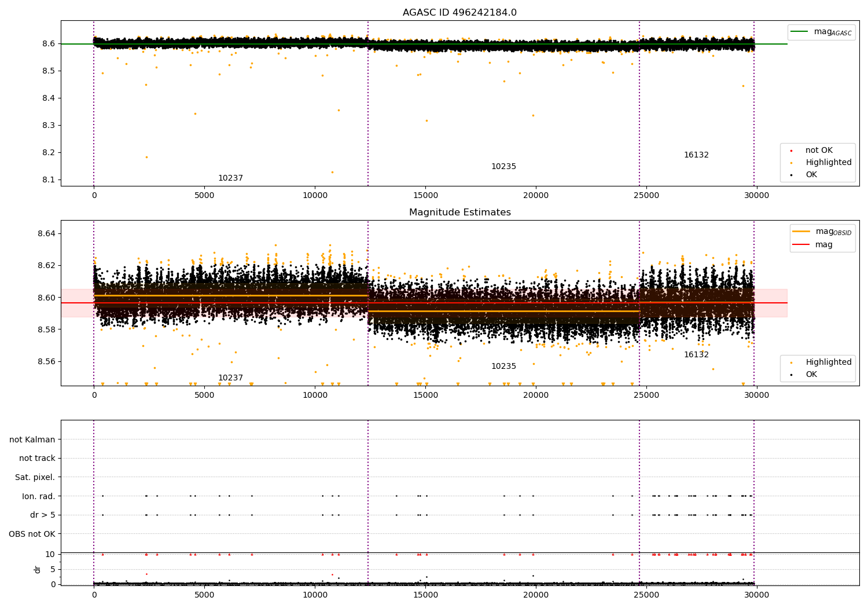Click the 15000 x-tick under the top plot
The image size is (868, 608).
point(425,196)
